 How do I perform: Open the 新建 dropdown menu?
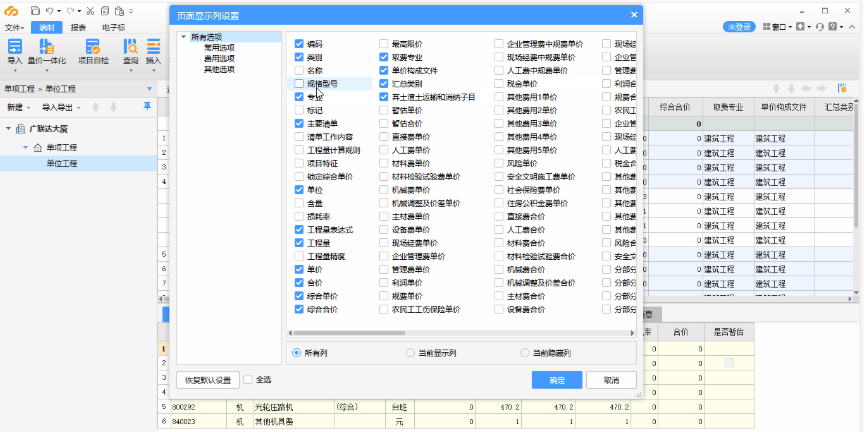pyautogui.click(x=19, y=107)
